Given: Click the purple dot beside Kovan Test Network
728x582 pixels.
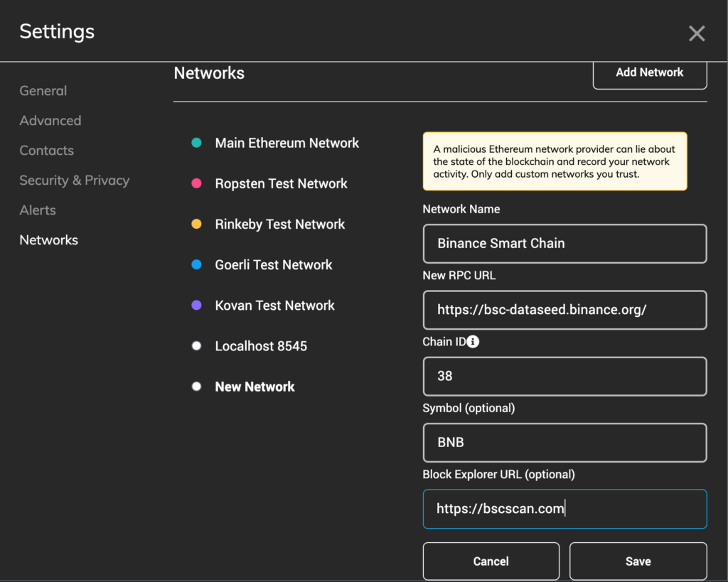Looking at the screenshot, I should tap(196, 306).
